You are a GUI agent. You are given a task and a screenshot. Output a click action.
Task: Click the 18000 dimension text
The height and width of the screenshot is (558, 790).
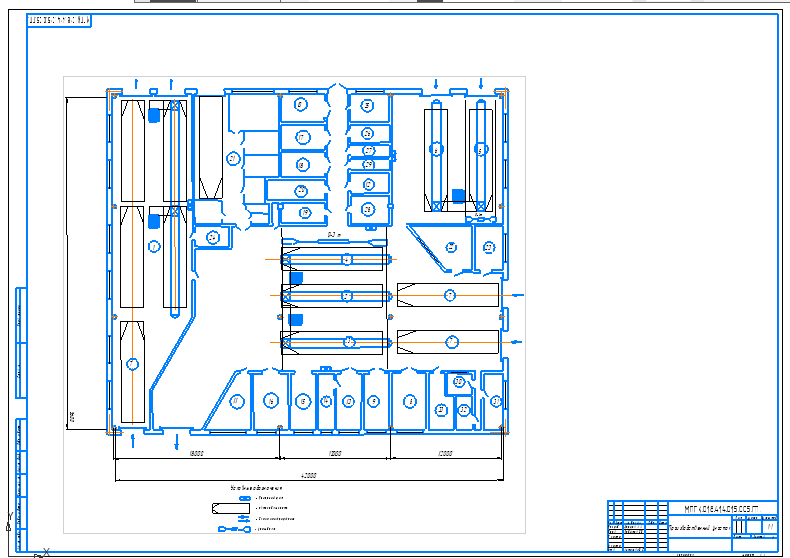pyautogui.click(x=197, y=453)
